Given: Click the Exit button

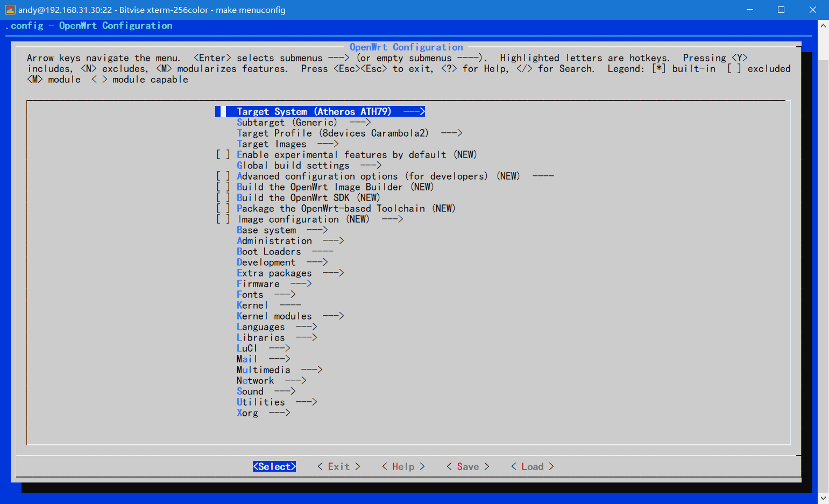Looking at the screenshot, I should tap(339, 466).
